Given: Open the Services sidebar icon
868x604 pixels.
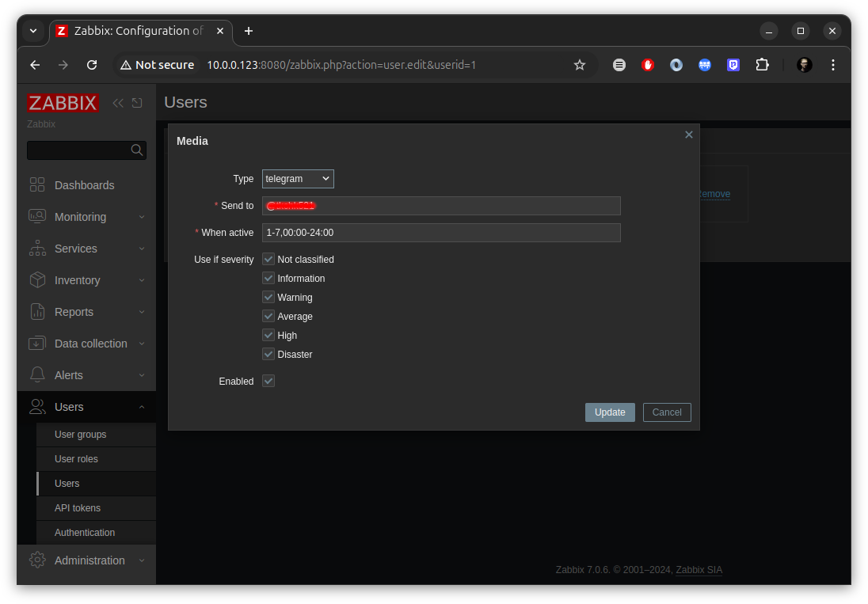Looking at the screenshot, I should [36, 248].
